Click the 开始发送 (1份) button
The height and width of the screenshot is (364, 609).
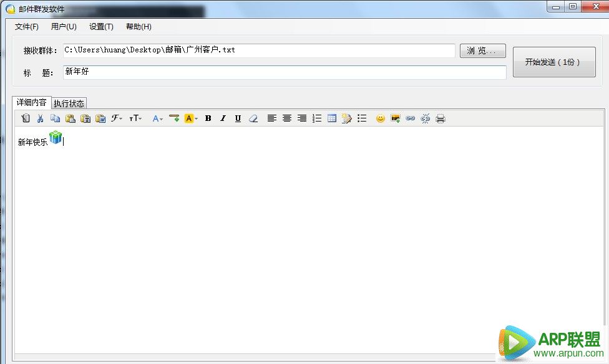554,62
